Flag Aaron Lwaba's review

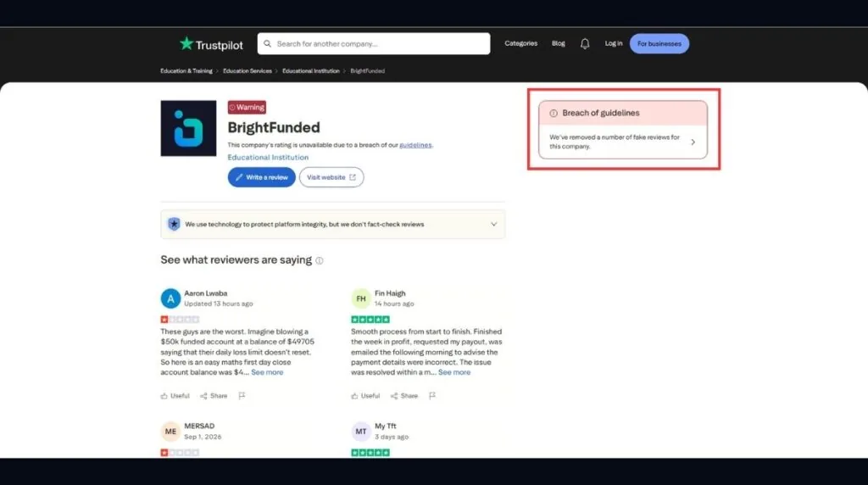242,396
